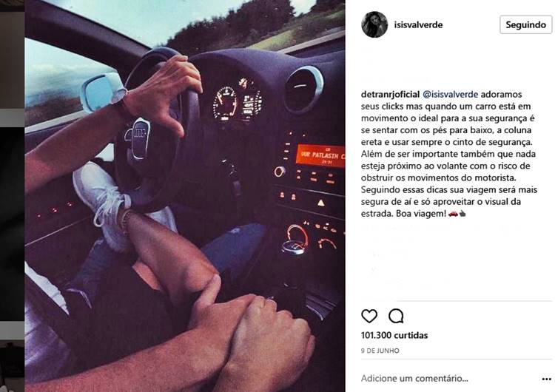This screenshot has height=392, width=555.
Task: Click the @isisvalverde mention in the comment
Action: [450, 95]
